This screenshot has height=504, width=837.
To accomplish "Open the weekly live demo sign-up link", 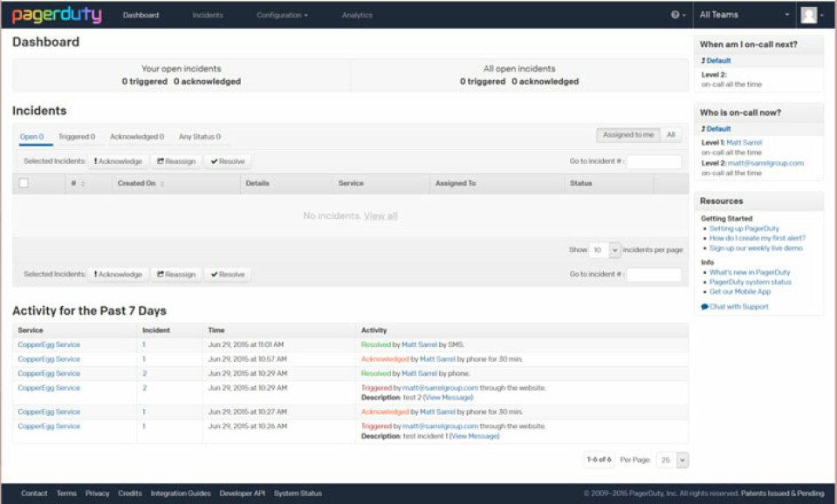I will (756, 248).
